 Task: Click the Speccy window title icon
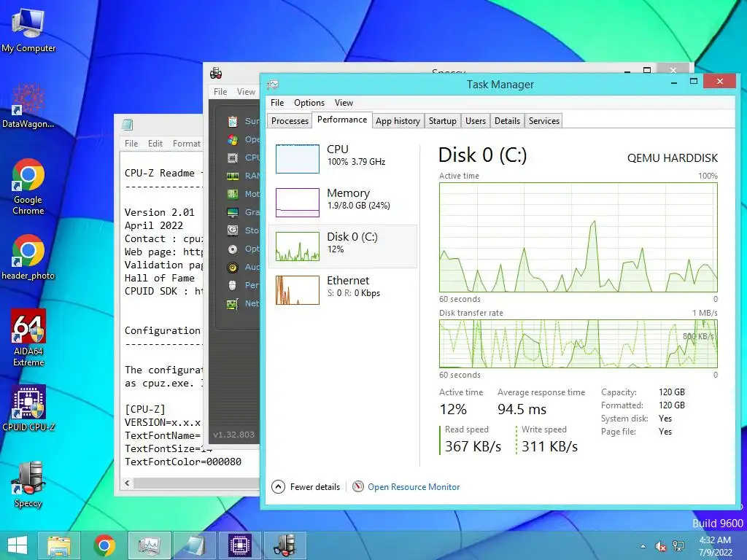tap(216, 74)
